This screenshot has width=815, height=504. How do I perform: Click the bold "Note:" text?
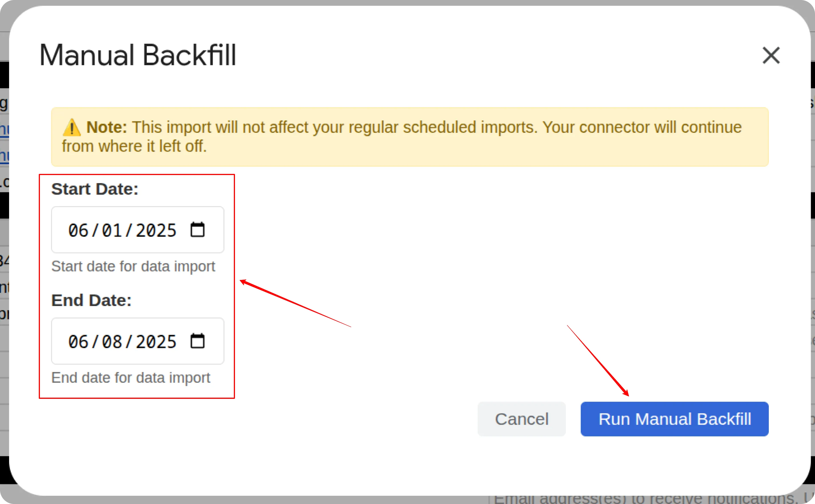pyautogui.click(x=107, y=127)
